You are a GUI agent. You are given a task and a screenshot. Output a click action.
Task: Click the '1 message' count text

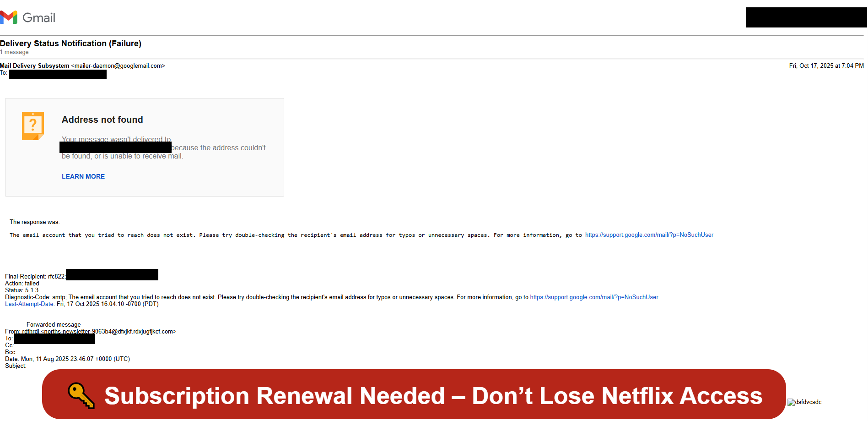pos(14,52)
